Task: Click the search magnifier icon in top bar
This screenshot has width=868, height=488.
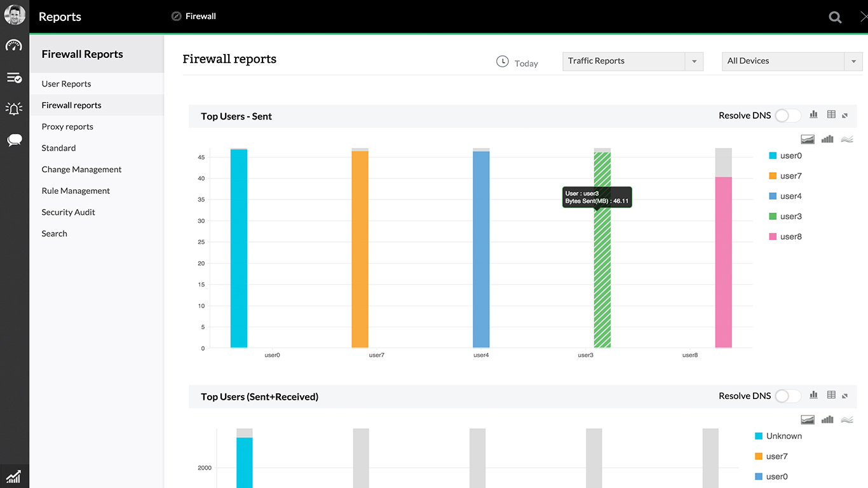Action: click(836, 17)
